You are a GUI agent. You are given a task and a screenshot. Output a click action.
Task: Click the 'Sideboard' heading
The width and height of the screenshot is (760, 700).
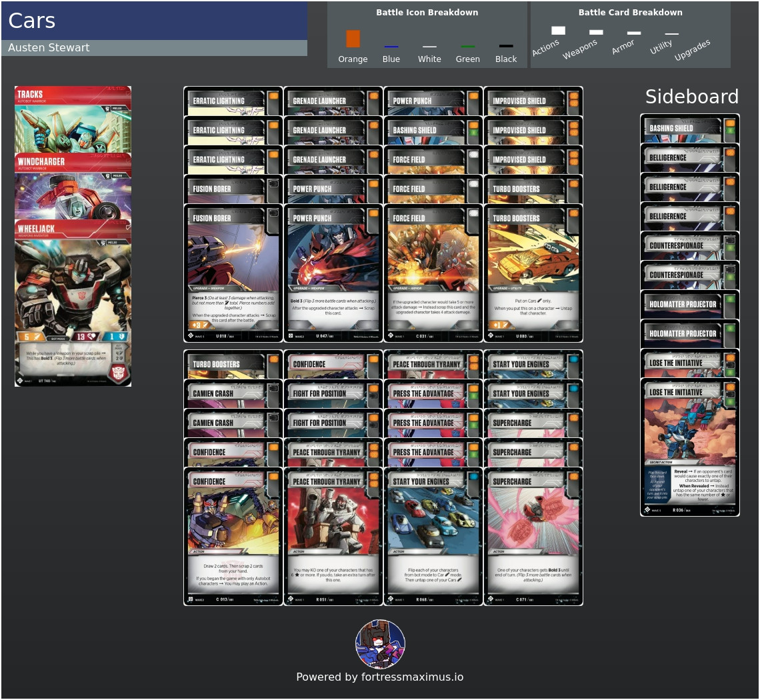click(691, 97)
